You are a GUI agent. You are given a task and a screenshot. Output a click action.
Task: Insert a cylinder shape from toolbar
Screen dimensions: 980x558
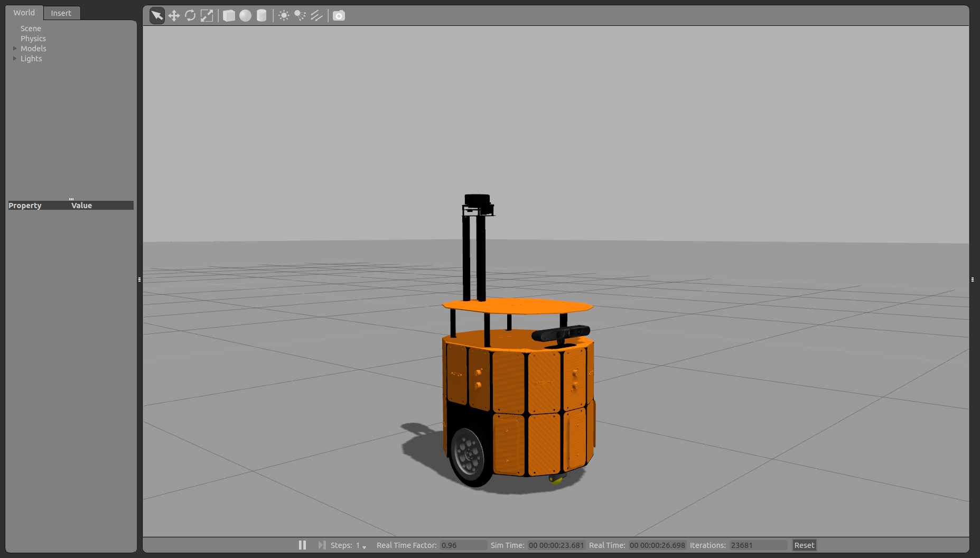262,16
